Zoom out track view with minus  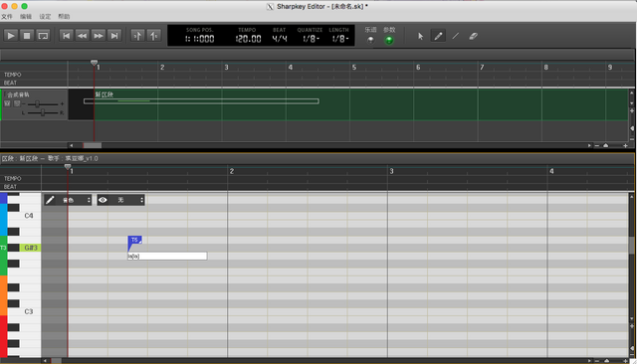(x=596, y=145)
